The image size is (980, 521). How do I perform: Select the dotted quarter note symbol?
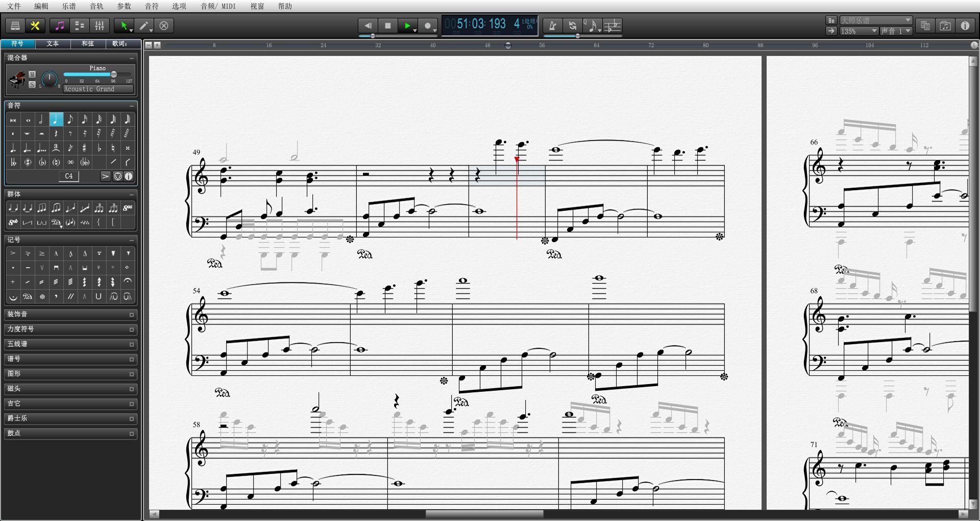point(13,148)
